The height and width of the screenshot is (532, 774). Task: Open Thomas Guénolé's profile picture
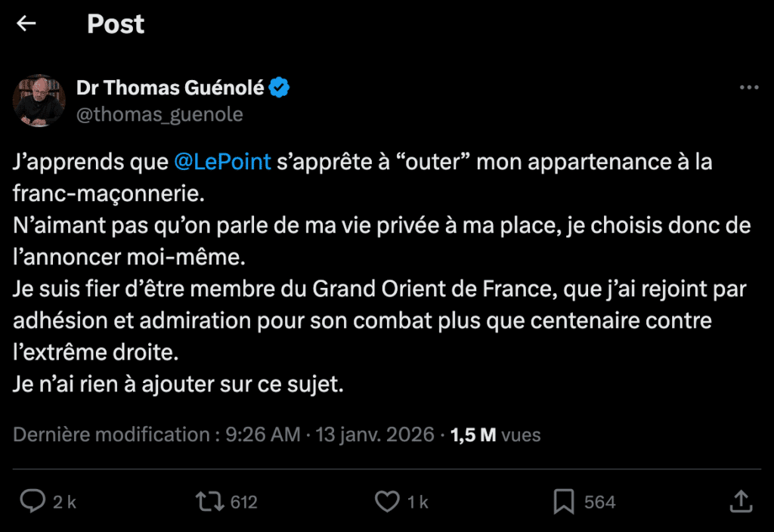37,101
